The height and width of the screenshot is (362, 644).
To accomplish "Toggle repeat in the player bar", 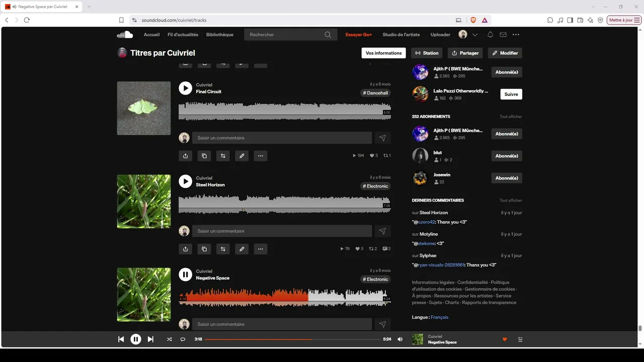I will pos(183,339).
